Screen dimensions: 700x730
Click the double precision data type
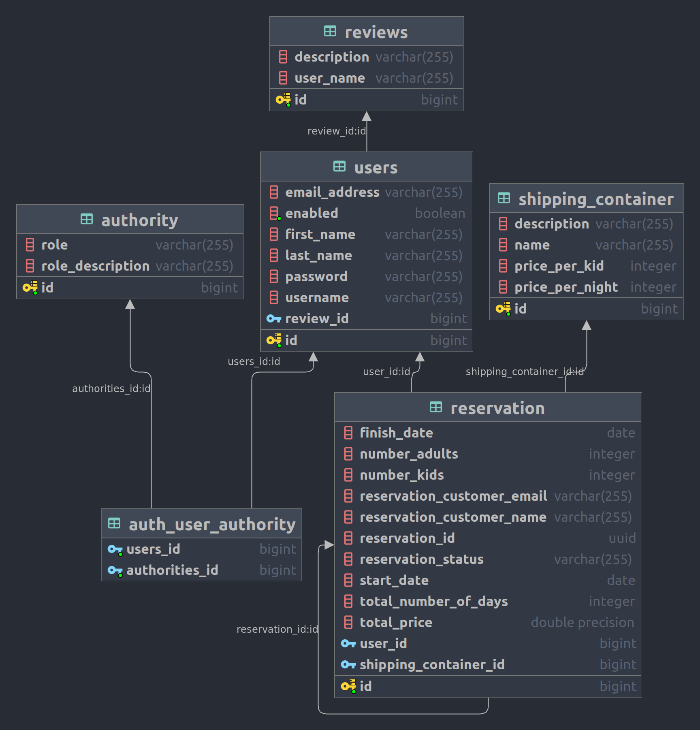[583, 622]
